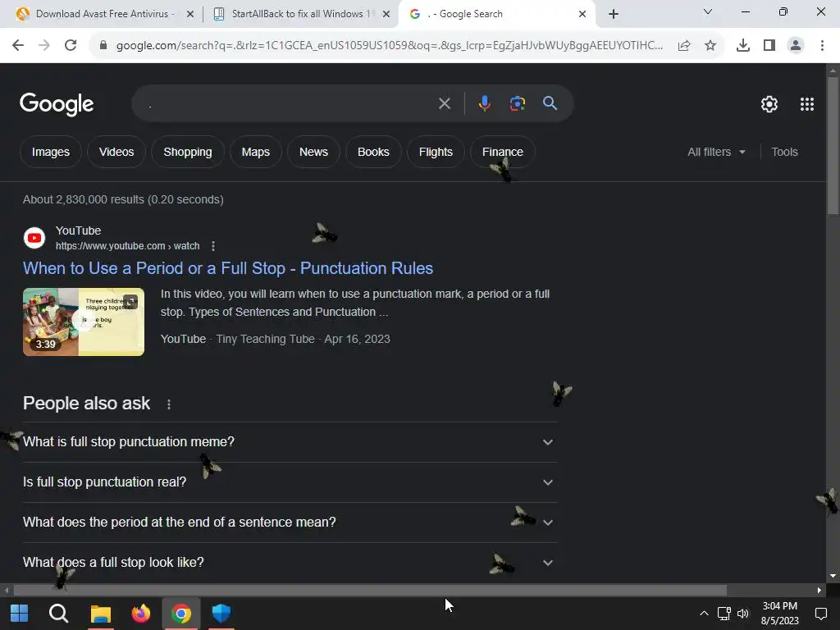Expand question about period at sentence end

[290, 523]
